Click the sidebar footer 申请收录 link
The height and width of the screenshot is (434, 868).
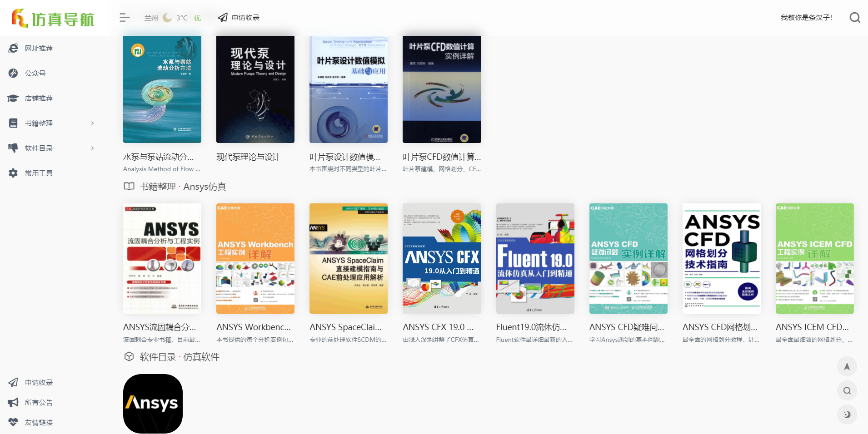[39, 382]
